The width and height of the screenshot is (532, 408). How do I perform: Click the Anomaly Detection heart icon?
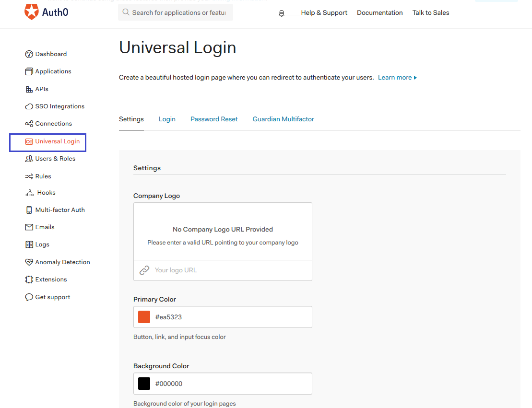point(29,262)
